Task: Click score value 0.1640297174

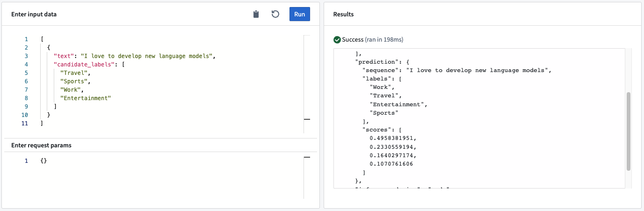Action: (391, 155)
